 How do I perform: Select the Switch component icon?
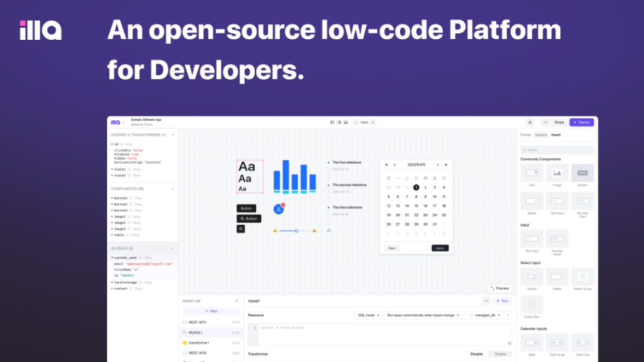532,276
